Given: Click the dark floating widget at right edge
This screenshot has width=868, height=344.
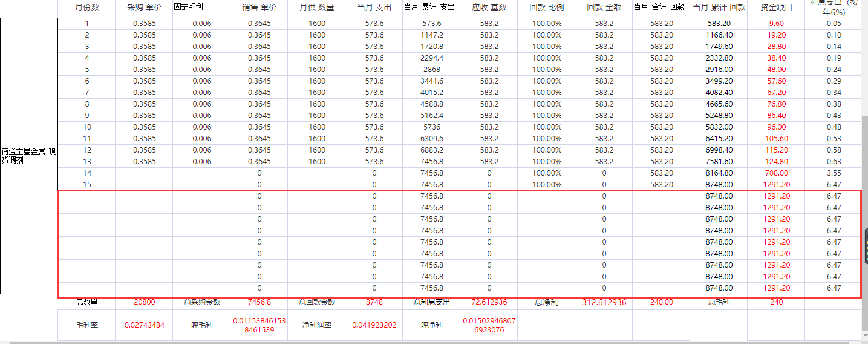Looking at the screenshot, I should point(866,245).
